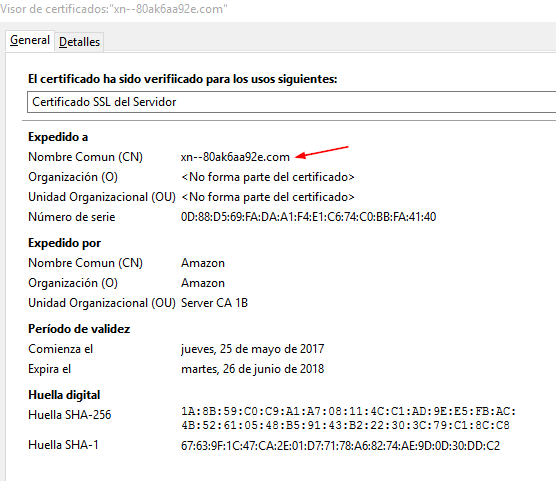Click the Huella SHA-256 fingerprint value
Image resolution: width=556 pixels, height=481 pixels.
[348, 418]
